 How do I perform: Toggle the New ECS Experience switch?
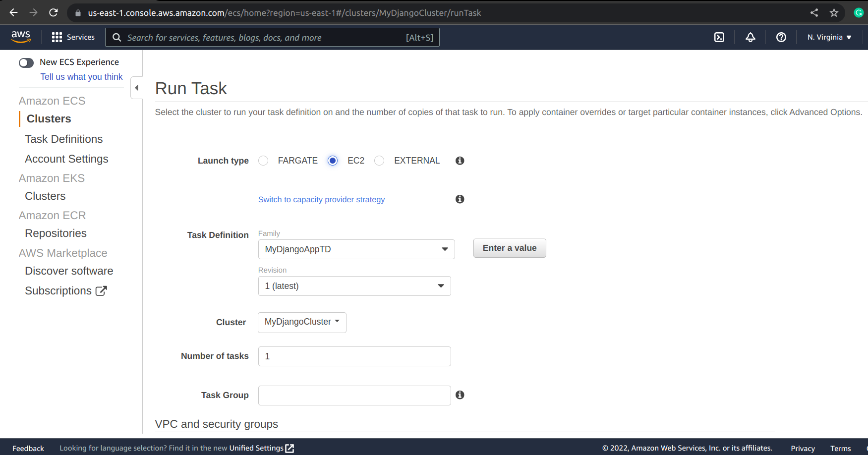pos(26,62)
